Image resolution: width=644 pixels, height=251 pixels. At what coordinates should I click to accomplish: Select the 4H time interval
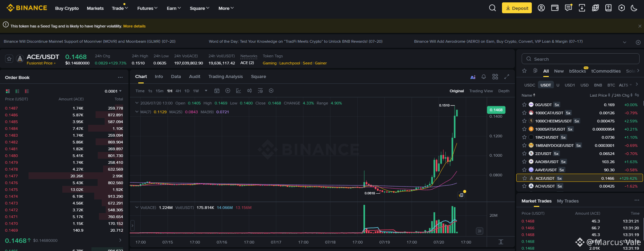(x=178, y=91)
